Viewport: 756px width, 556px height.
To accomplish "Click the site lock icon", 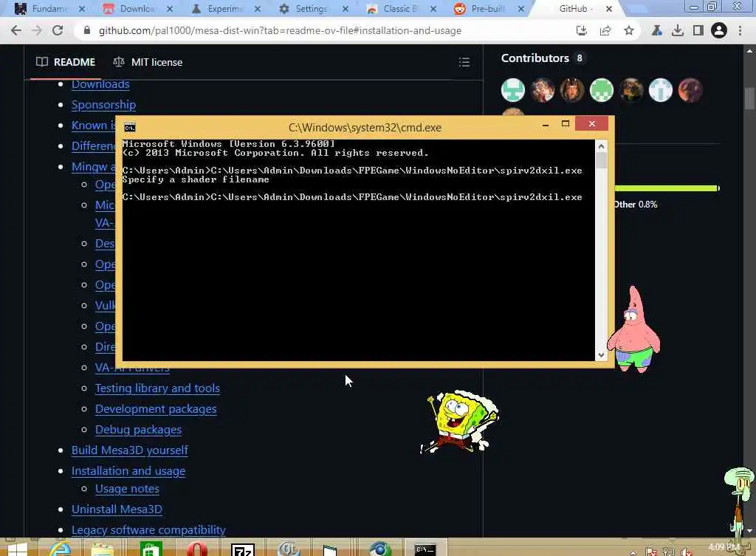I will click(87, 30).
